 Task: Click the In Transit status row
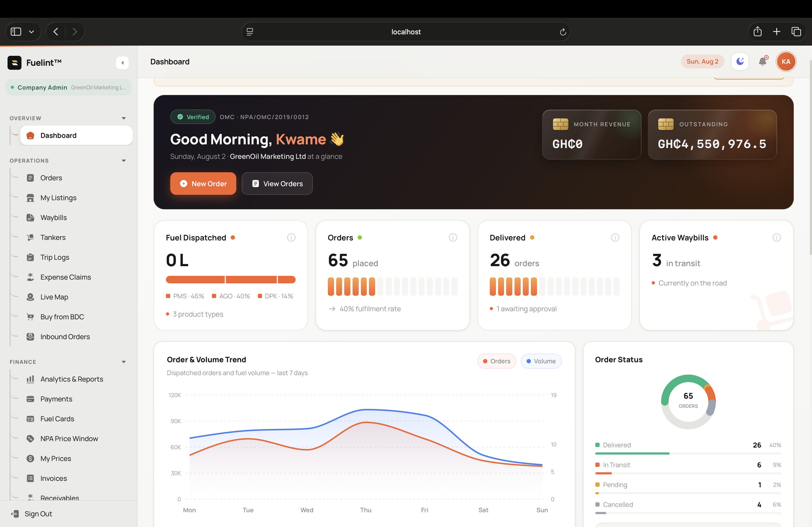688,468
